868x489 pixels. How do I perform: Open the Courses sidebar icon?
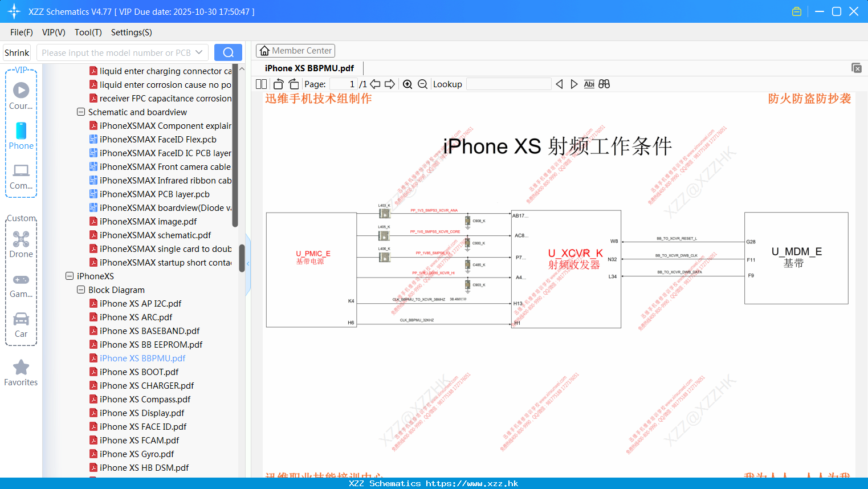pyautogui.click(x=21, y=95)
